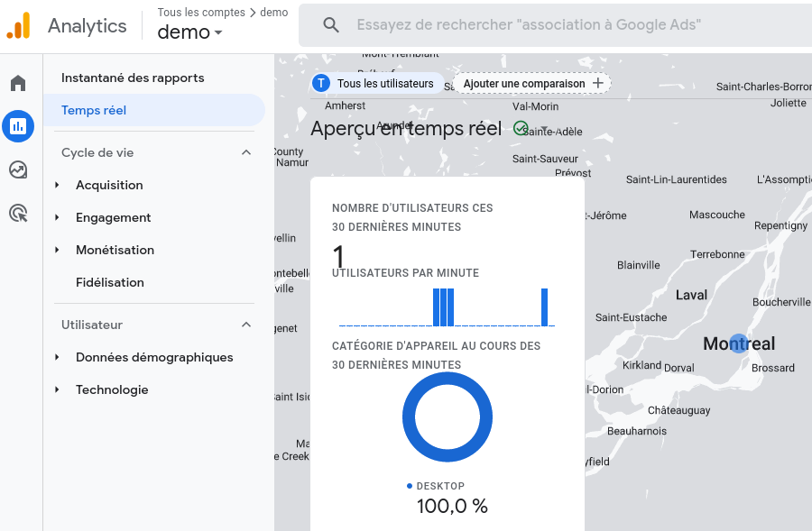Viewport: 812px width, 531px height.
Task: Click the Châteauguay label on map
Action: (678, 410)
